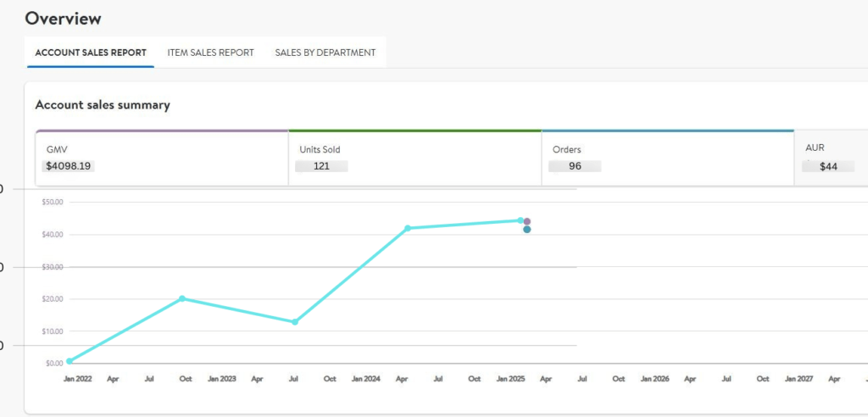Screen dimensions: 868x417
Task: Show the AUR metric card
Action: (x=831, y=158)
